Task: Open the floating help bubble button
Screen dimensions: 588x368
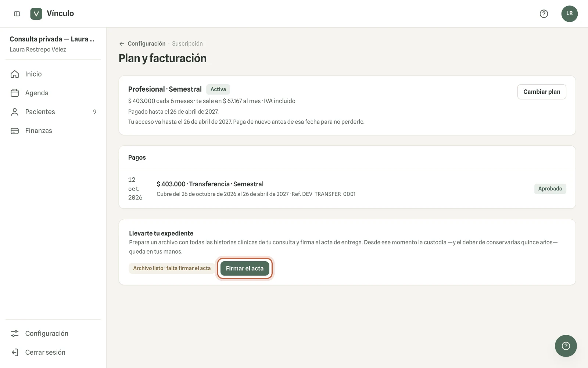Action: pos(566,346)
